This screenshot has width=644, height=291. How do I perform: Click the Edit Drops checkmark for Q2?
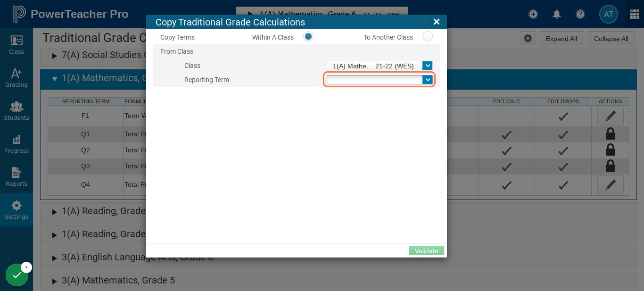pyautogui.click(x=563, y=151)
